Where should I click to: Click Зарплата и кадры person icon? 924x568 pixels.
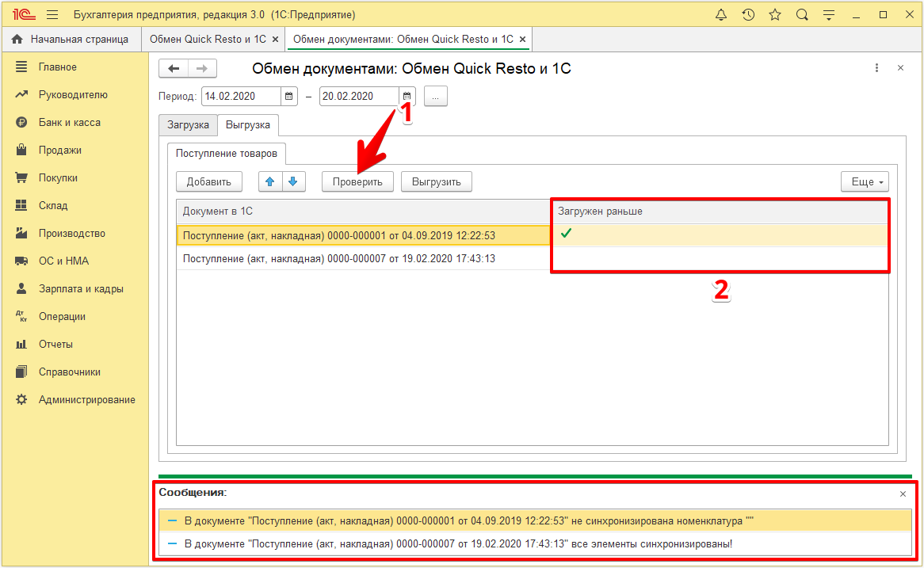[21, 288]
